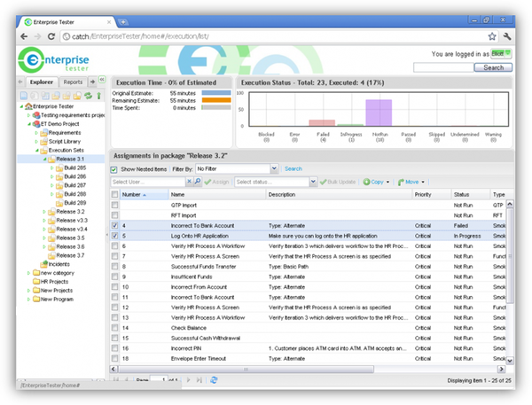Viewport: 532px width, 405px height.
Task: Check the Check Balance row checkbox
Action: coord(114,328)
